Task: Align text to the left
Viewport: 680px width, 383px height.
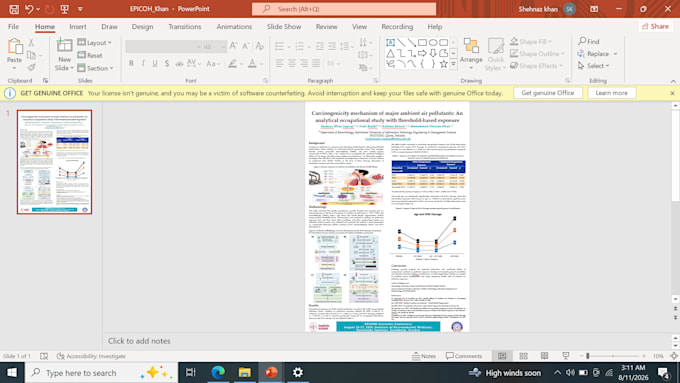Action: (280, 64)
